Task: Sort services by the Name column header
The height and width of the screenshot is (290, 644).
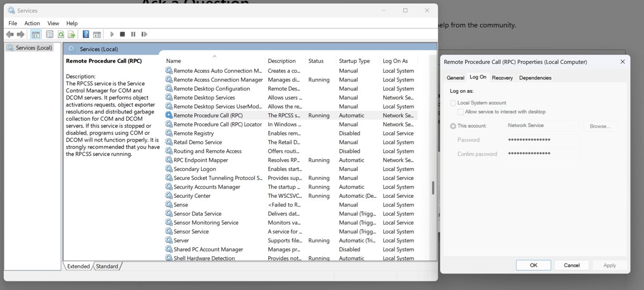Action: point(214,61)
